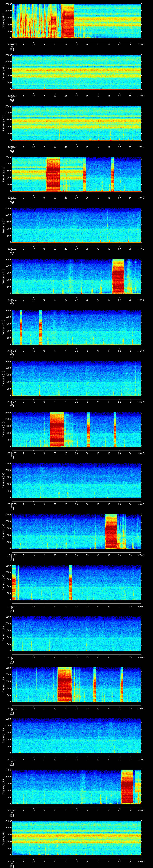The height and width of the screenshot is (868, 153).
Task: Click the 20:41:00 start time label
Action: point(12,300)
